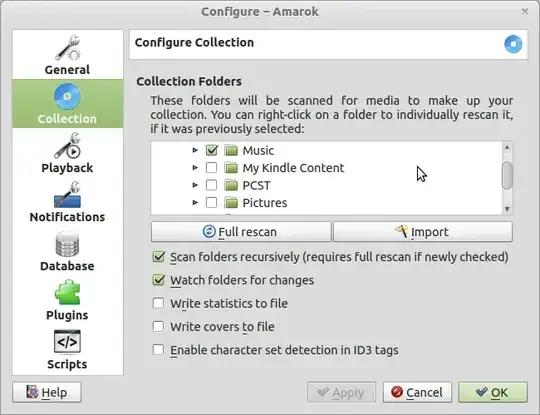Expand the Music folder tree arrow

coord(195,150)
